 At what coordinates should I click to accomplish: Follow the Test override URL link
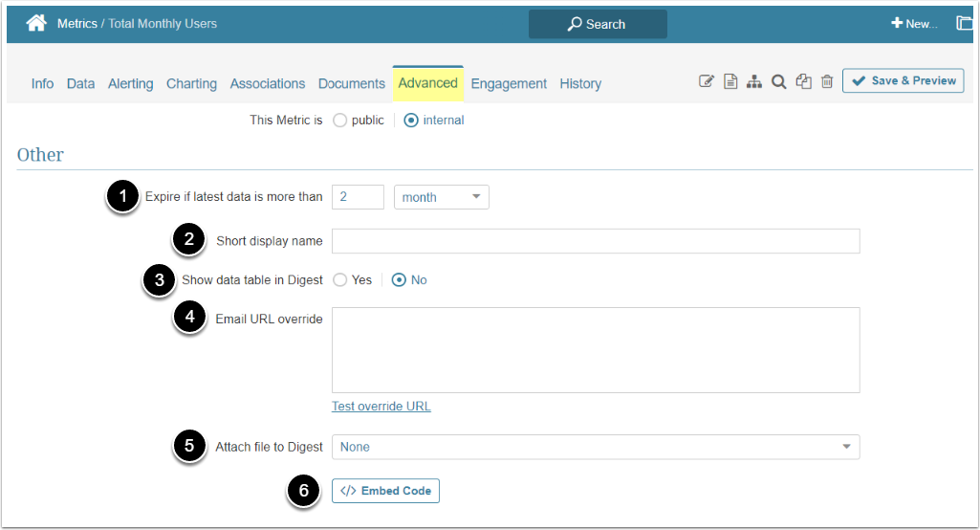click(381, 407)
